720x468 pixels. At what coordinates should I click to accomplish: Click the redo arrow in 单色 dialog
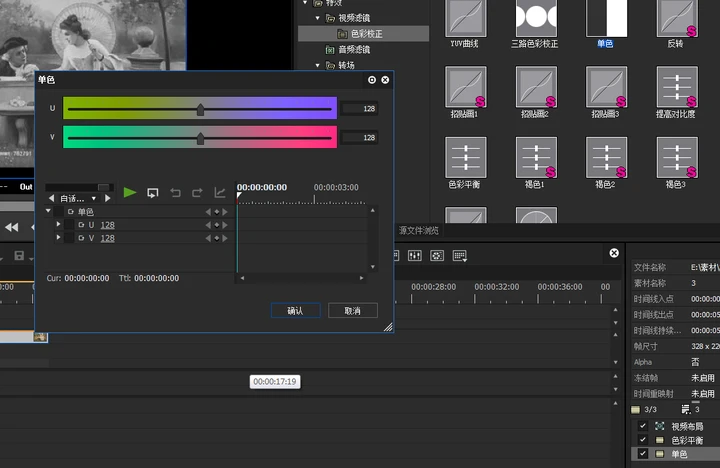pyautogui.click(x=197, y=192)
